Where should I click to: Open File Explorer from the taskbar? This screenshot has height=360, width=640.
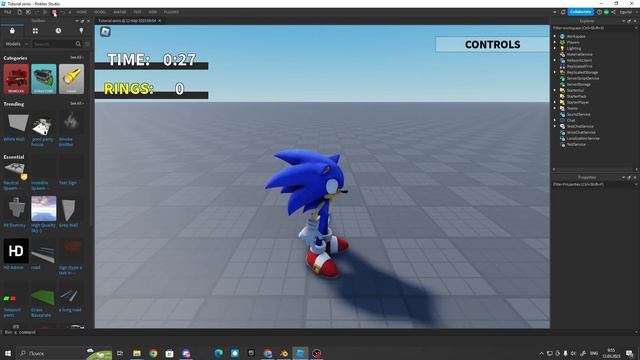(137, 353)
